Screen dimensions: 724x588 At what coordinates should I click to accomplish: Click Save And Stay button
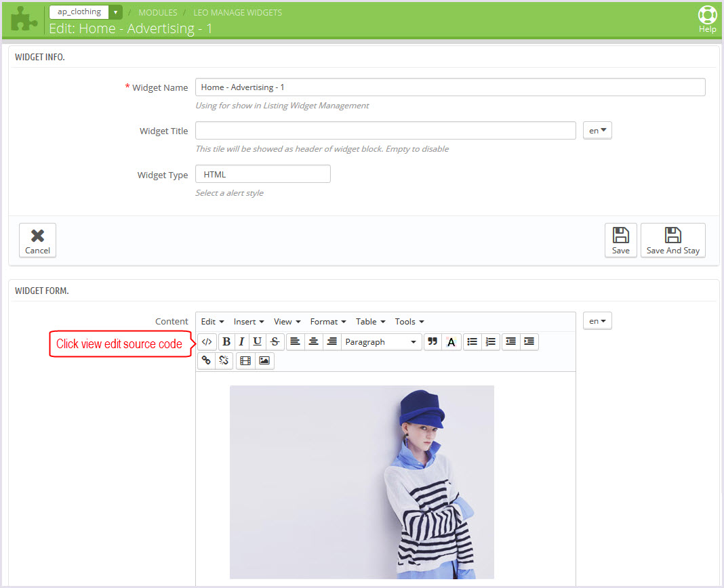[672, 240]
